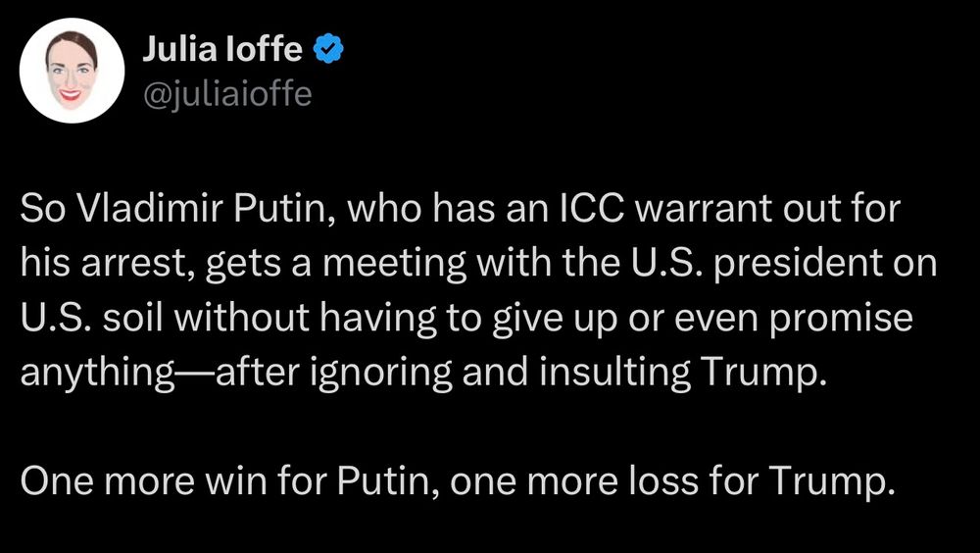Click the blue verified checkmark badge
This screenshot has width=980, height=553.
pos(328,49)
